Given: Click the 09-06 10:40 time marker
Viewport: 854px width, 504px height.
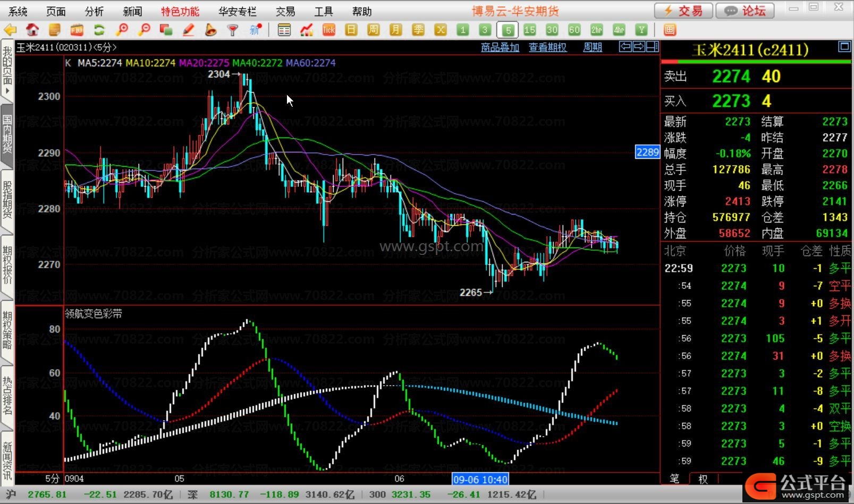Looking at the screenshot, I should click(x=480, y=479).
